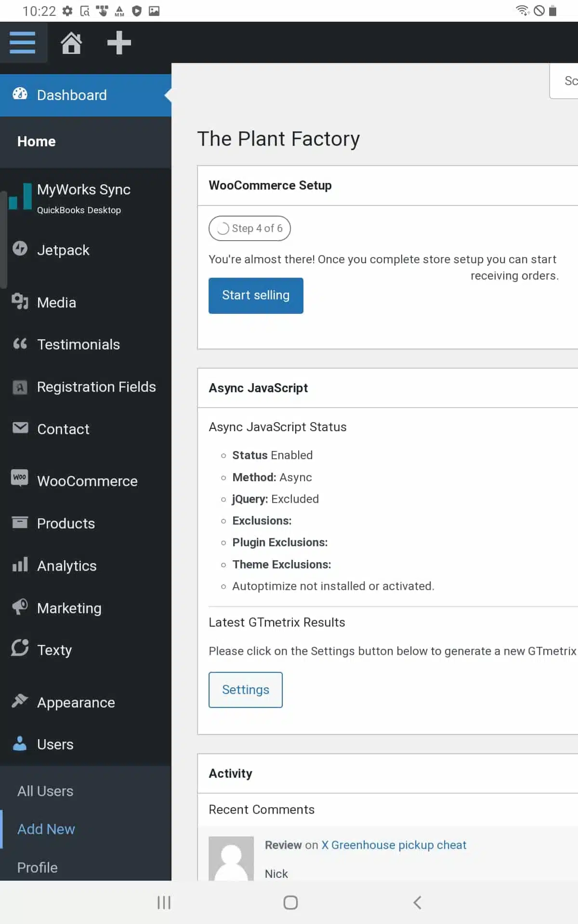The image size is (578, 924).
Task: Click the WooCommerce sidebar icon
Action: [20, 478]
